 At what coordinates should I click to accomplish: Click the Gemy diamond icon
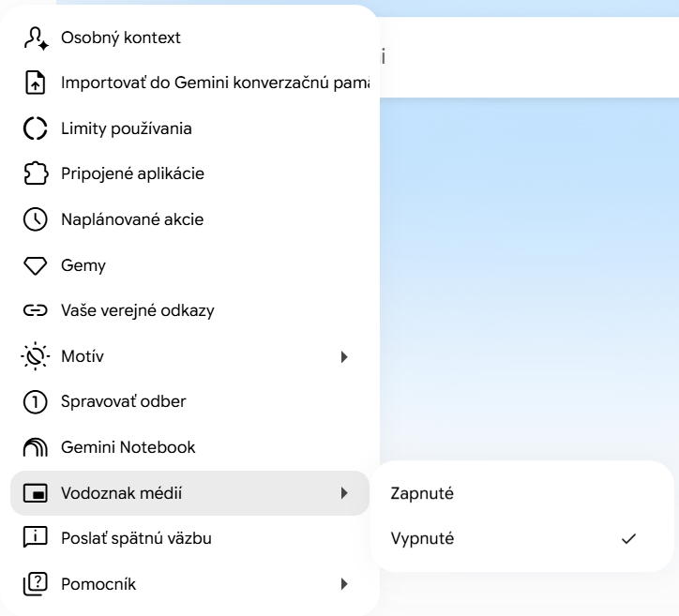[x=35, y=265]
